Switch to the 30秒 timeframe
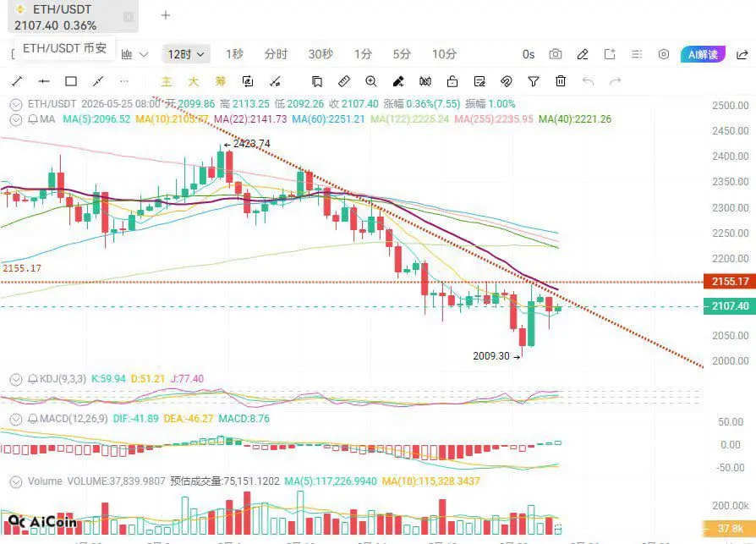Viewport: 756px width, 544px height. click(x=320, y=54)
